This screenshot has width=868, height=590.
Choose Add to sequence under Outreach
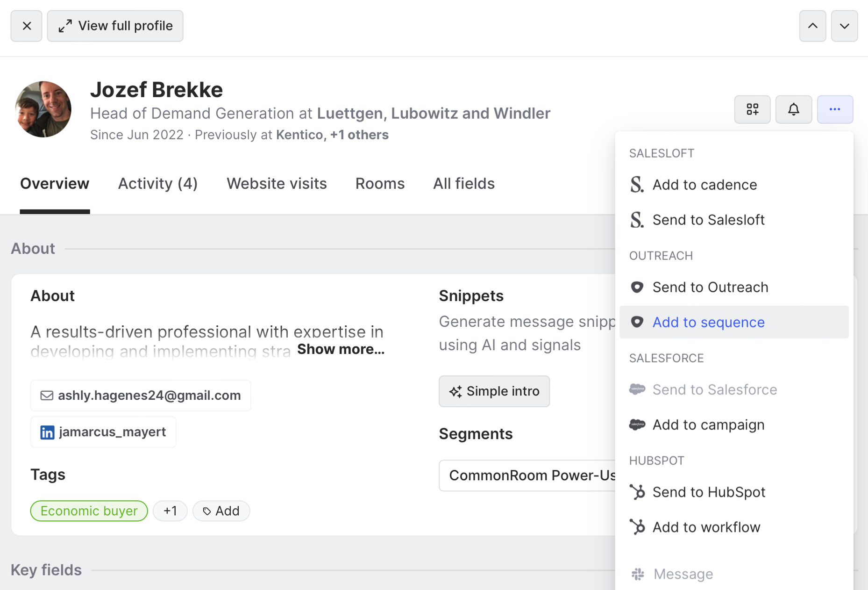point(734,322)
